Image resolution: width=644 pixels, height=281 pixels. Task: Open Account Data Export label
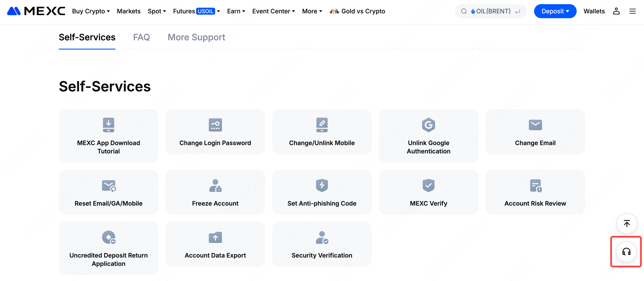click(x=215, y=255)
